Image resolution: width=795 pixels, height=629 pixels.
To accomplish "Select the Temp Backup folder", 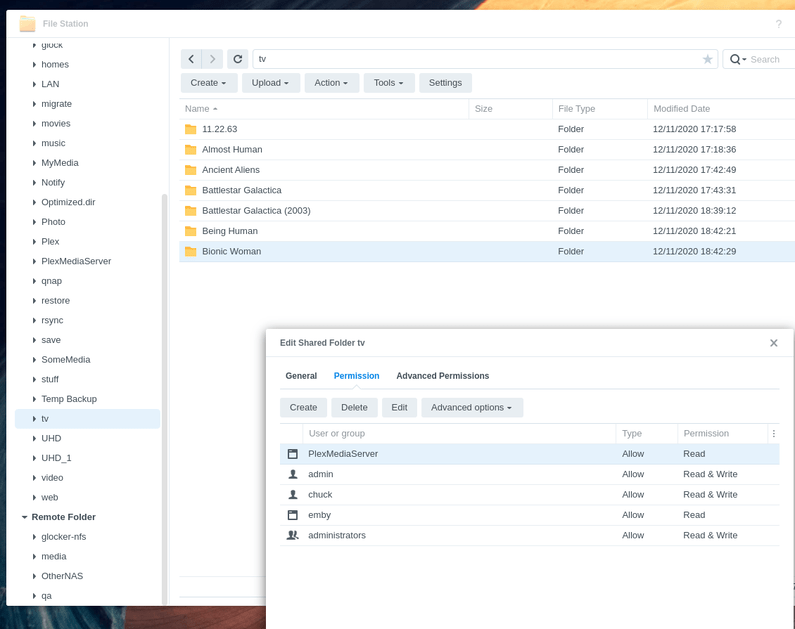I will click(69, 399).
